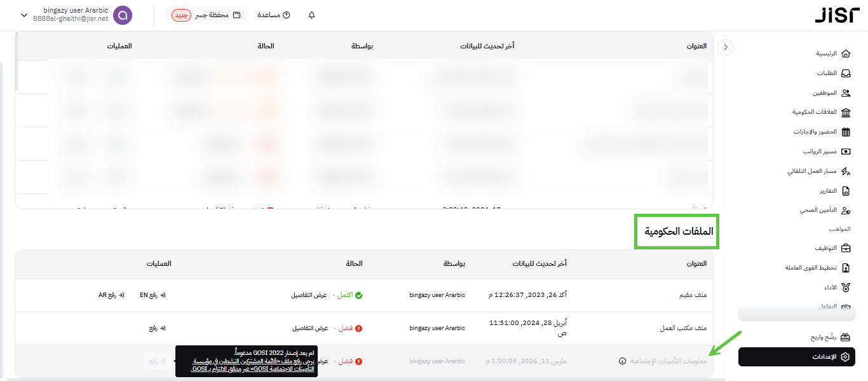This screenshot has height=381, width=868.
Task: Select الموظفين employees icon in sidebar
Action: (x=846, y=93)
